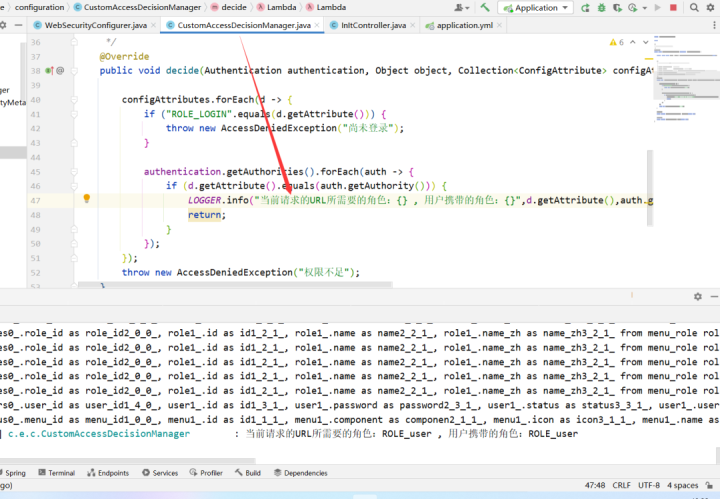Switch to WebSecurityConfigurer.java tab
This screenshot has width=720, height=499.
click(x=96, y=25)
